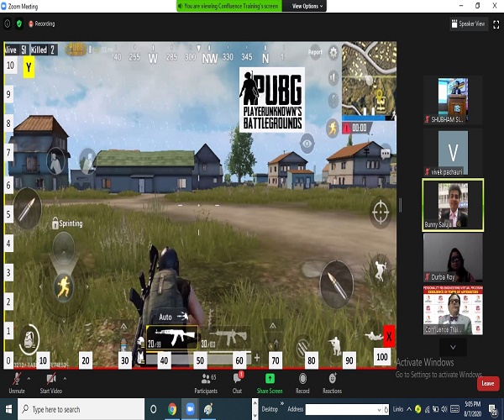
Task: Tap the right fire bullet button
Action: (x=337, y=284)
